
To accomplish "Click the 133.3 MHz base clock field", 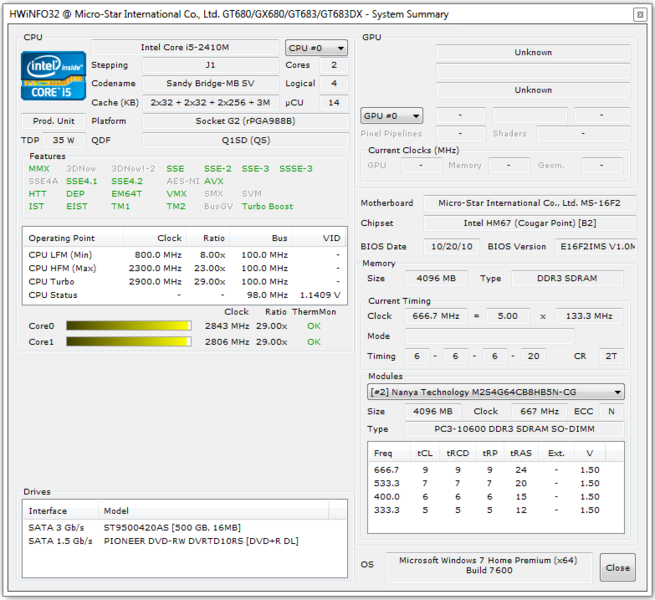I will tap(589, 316).
